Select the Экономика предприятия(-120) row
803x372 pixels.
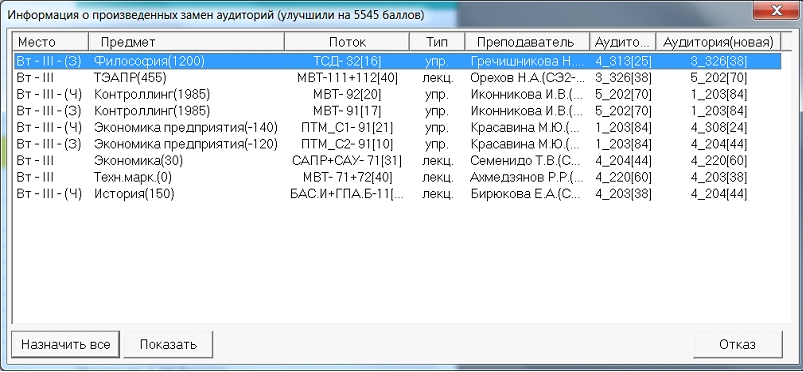pos(397,144)
